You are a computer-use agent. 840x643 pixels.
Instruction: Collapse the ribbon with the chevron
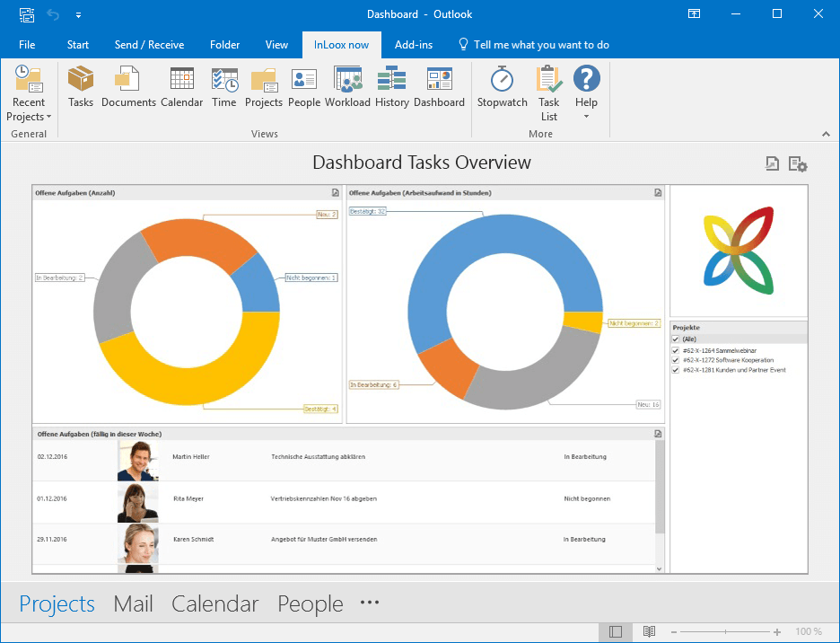(x=826, y=134)
